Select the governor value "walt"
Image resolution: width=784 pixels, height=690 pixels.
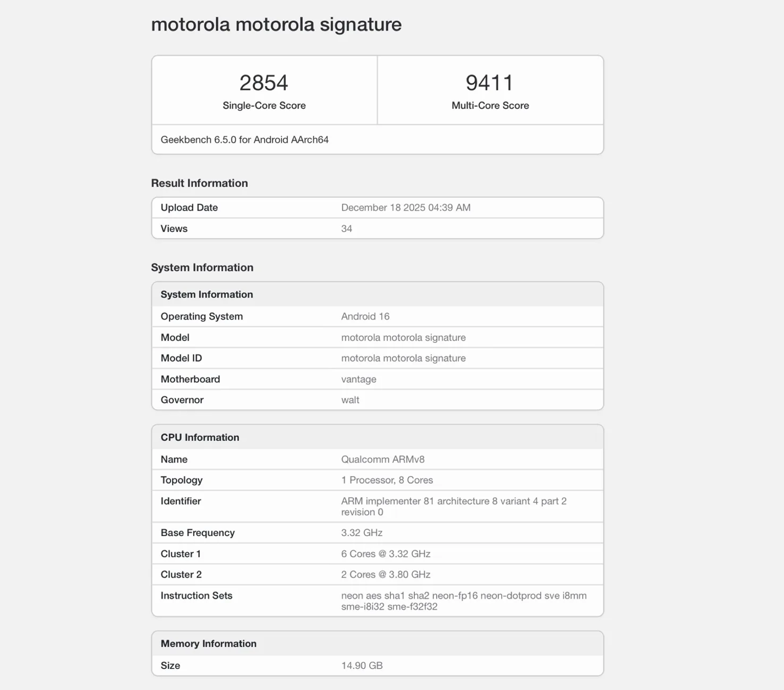pyautogui.click(x=350, y=400)
